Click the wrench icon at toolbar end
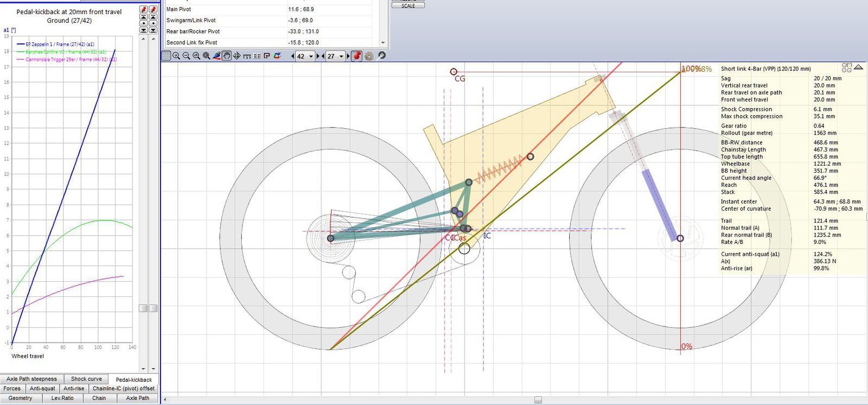Screen dimensions: 868x405 381,56
